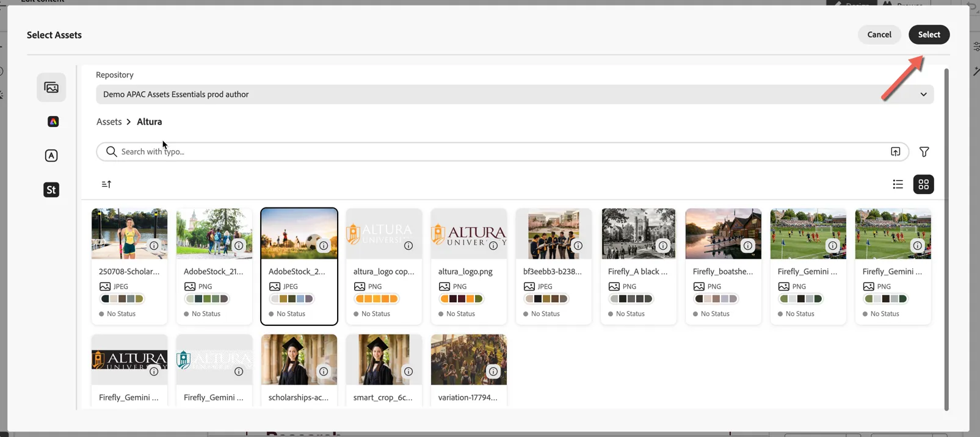980x437 pixels.
Task: Click the file name "smart_crop_6c..."
Action: click(x=383, y=397)
